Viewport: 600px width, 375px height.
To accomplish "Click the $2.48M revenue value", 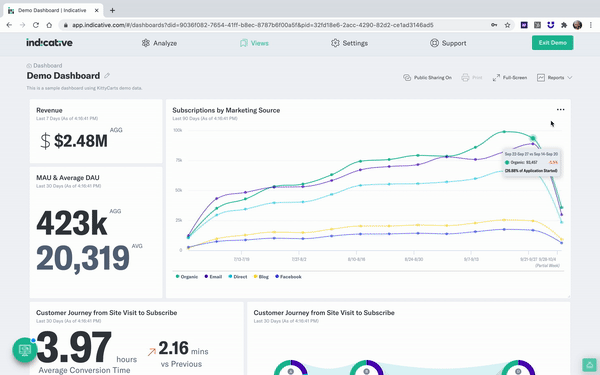I will pos(81,141).
